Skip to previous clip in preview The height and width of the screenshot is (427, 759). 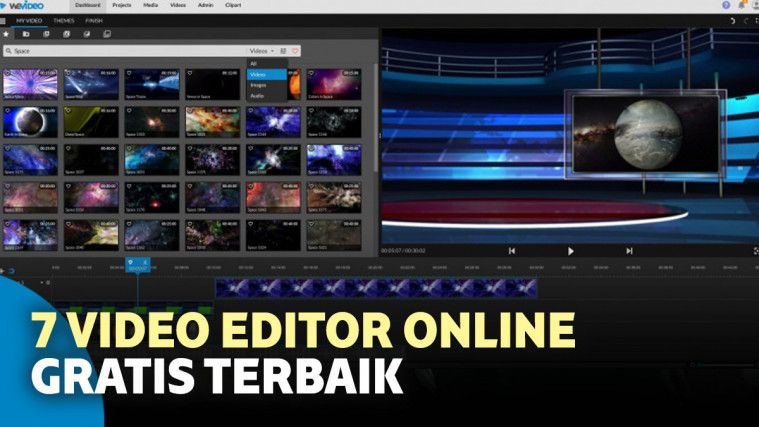512,251
